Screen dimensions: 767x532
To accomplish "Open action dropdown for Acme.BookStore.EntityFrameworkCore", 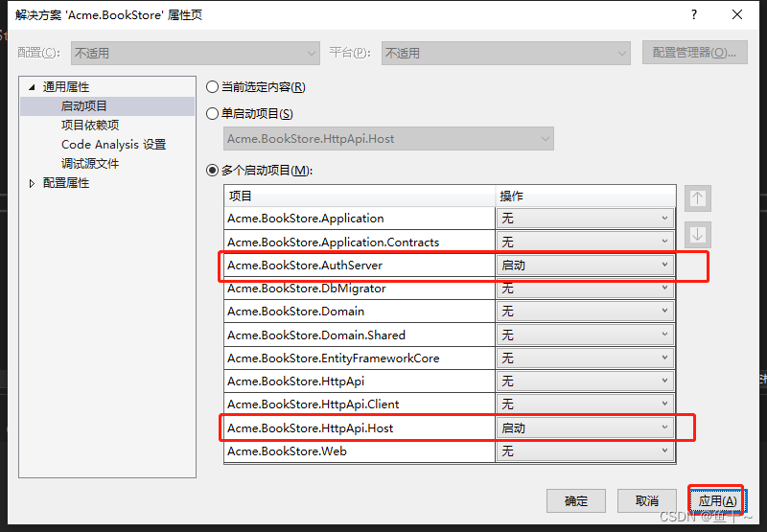I will coord(585,358).
